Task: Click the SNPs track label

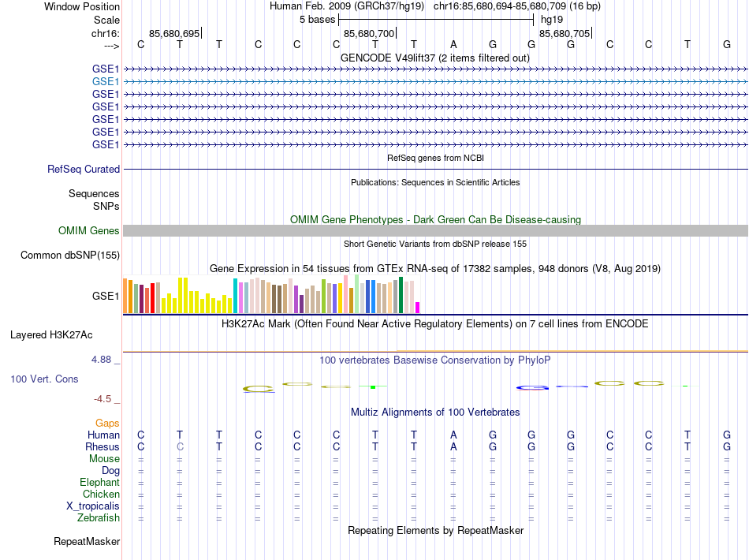Action: pos(106,206)
